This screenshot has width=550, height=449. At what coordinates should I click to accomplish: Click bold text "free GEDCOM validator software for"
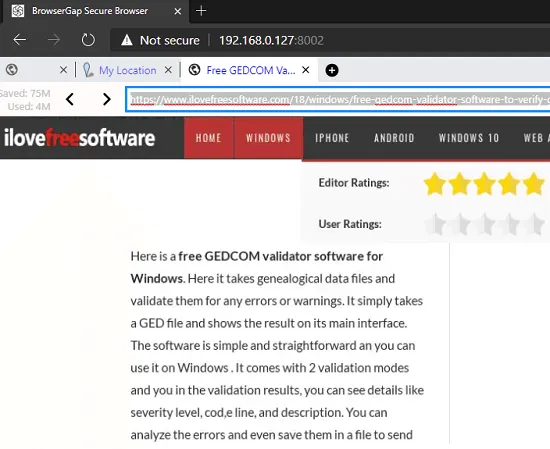(x=280, y=256)
